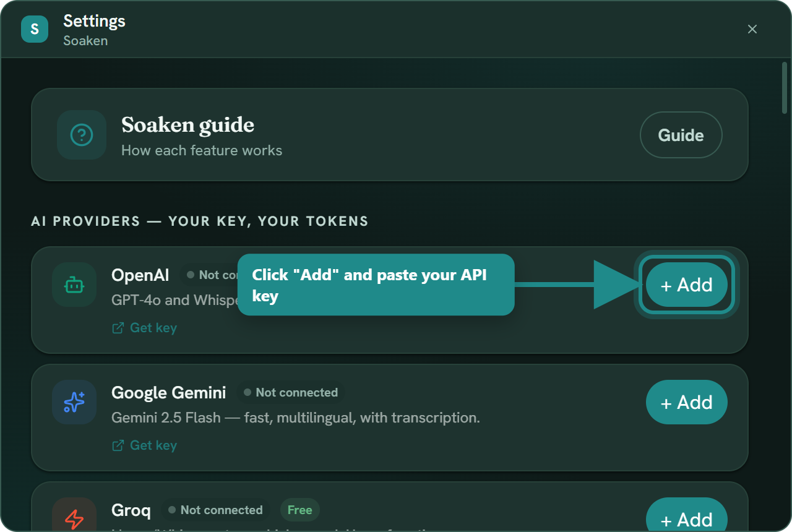Click the Settings title text
The width and height of the screenshot is (792, 532).
(x=94, y=21)
